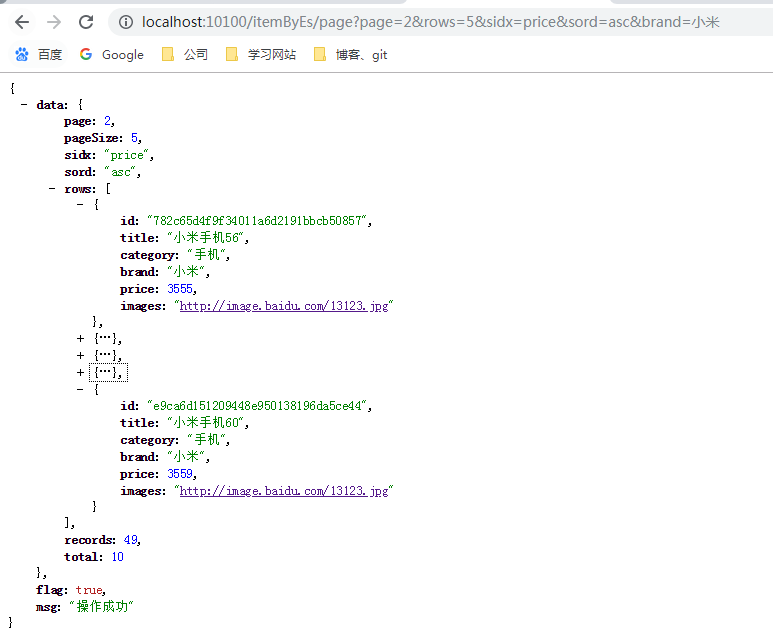Viewport: 773px width, 633px height.
Task: Click the sord value "asc"
Action: [121, 172]
